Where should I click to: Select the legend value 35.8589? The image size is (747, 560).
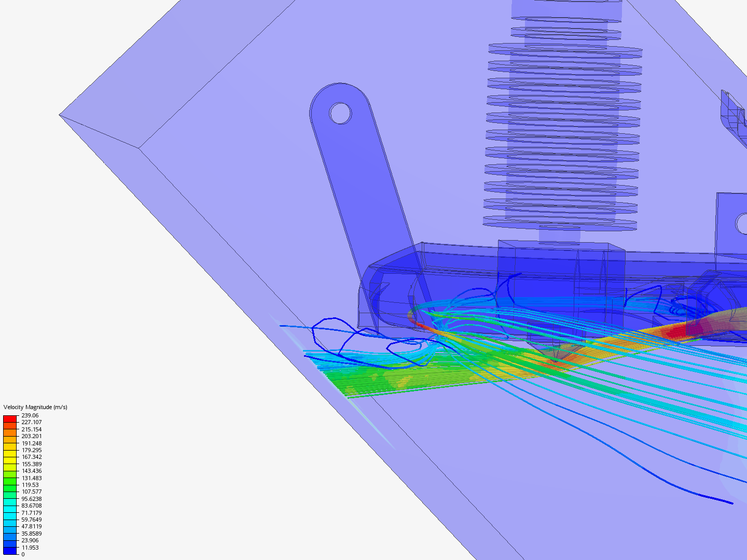pos(32,534)
